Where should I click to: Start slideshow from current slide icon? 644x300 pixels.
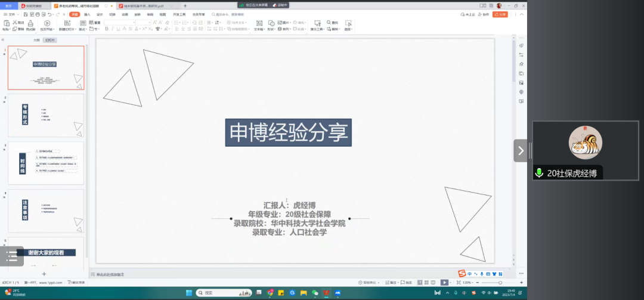[x=47, y=24]
